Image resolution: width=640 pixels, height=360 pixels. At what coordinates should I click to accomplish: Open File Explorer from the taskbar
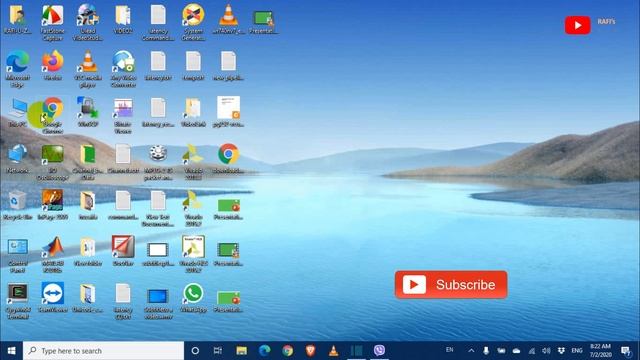(x=242, y=351)
